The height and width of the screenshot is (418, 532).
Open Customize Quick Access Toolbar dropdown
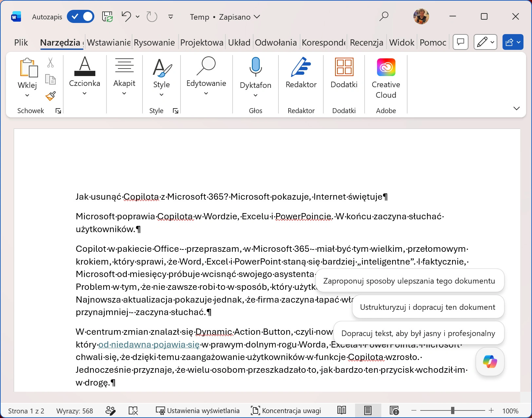pos(171,17)
